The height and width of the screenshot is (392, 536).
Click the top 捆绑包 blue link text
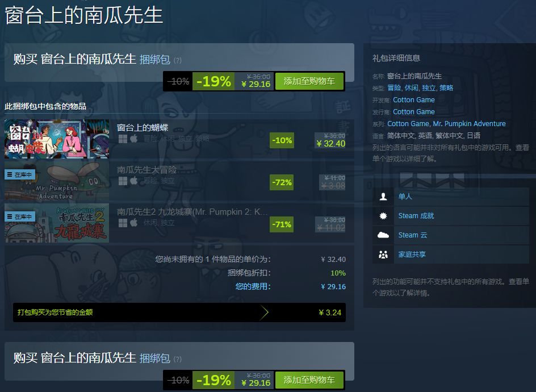pyautogui.click(x=155, y=60)
